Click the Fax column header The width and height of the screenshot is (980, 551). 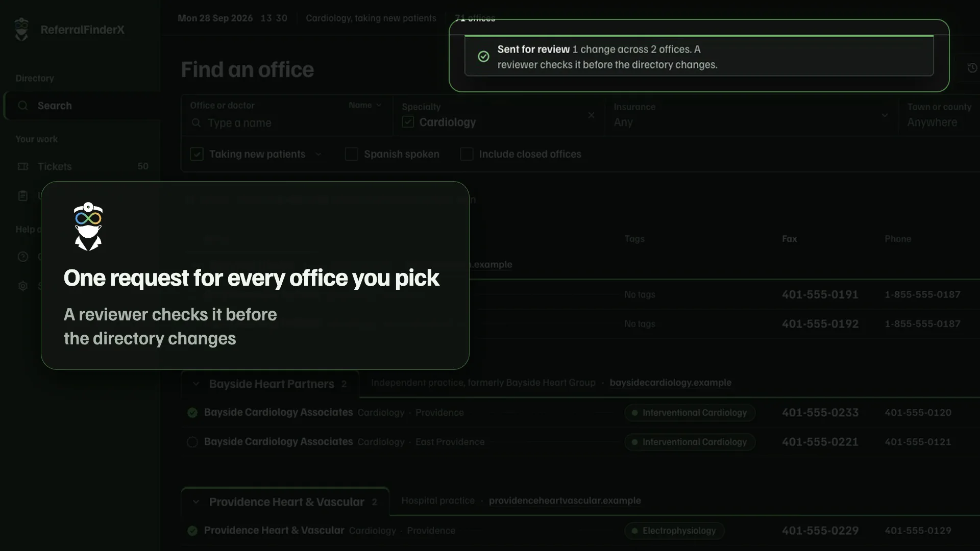(789, 239)
